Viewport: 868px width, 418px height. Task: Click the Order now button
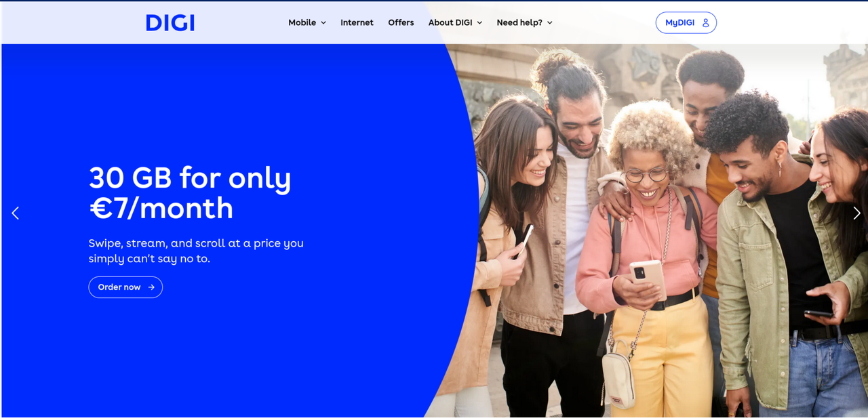tap(125, 287)
